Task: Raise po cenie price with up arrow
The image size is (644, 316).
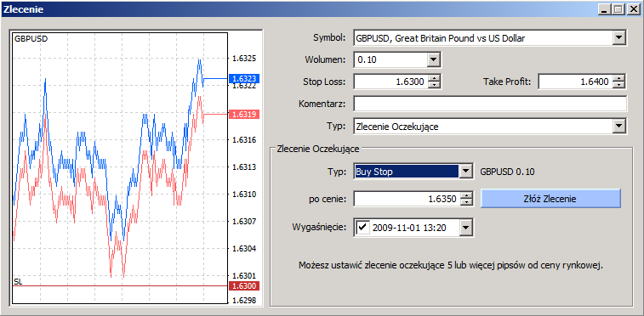Action: (x=466, y=196)
